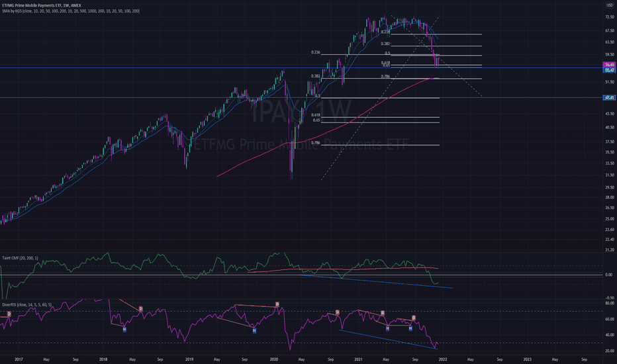Click the 2023 time axis label
617x364 pixels.
pyautogui.click(x=527, y=359)
